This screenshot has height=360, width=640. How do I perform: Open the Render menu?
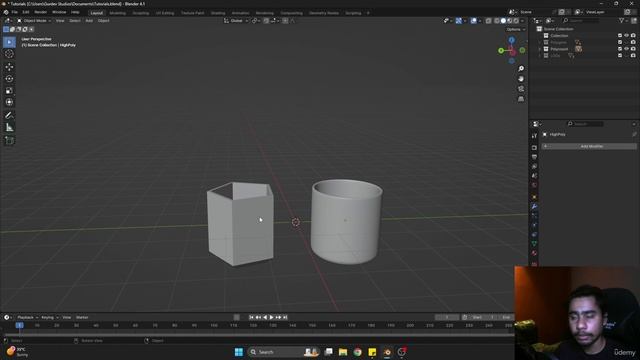point(40,12)
